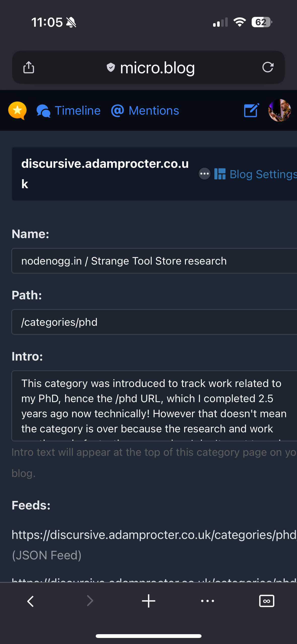Tap the Blog Settings grid icon
This screenshot has height=644, width=297.
[220, 174]
